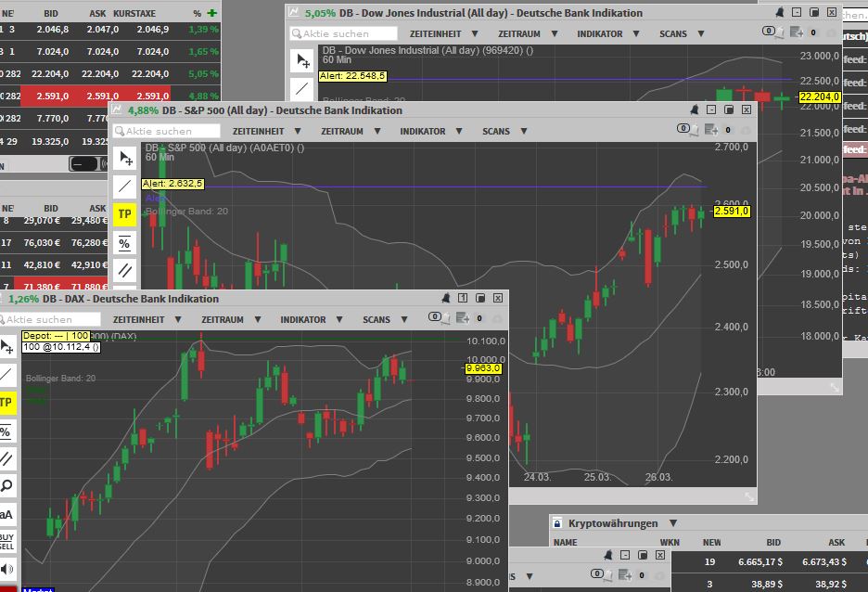Add S&P 500 to a list via plus icon
Screen dimensions: 868x592
(711, 130)
